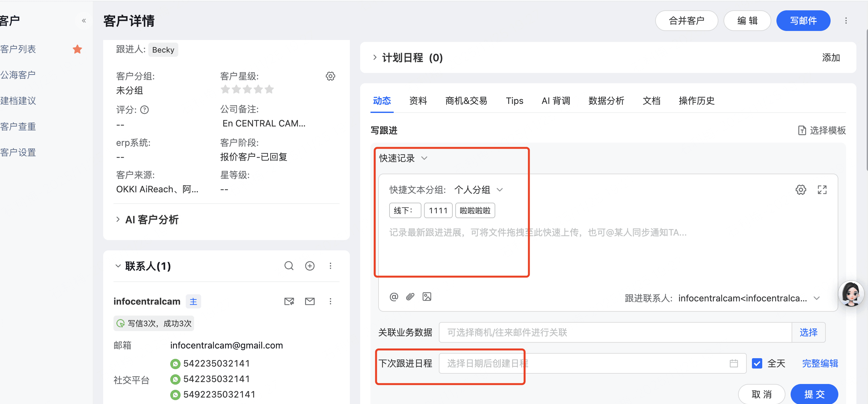Open customer info field settings gear

[330, 76]
